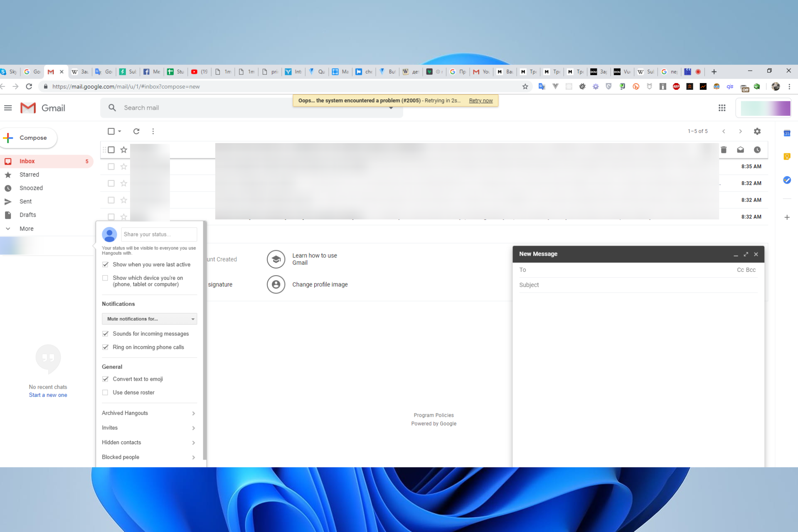Open the Inbox folder

coord(47,161)
